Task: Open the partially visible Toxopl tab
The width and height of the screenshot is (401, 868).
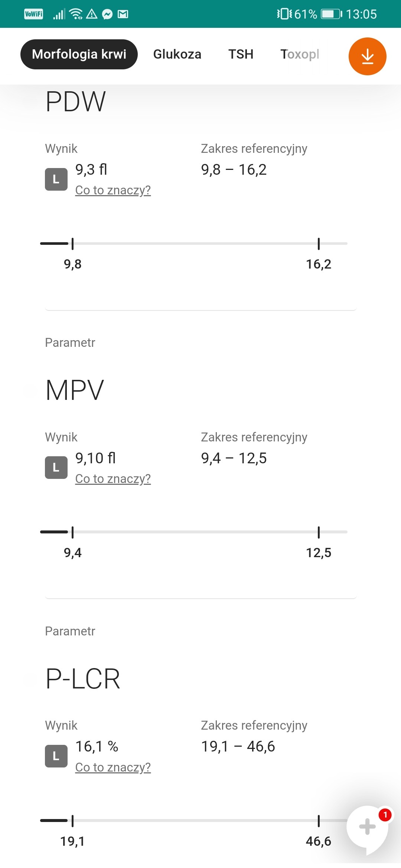Action: click(x=300, y=54)
